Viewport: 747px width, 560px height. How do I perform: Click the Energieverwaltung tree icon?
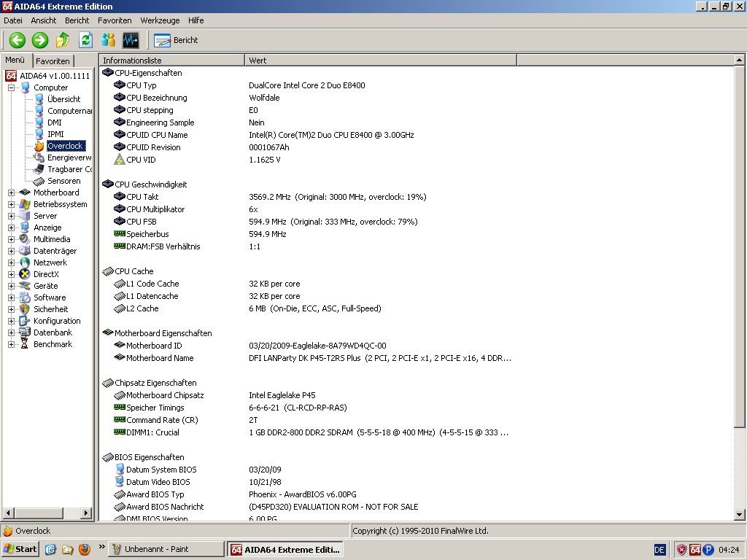tap(39, 157)
